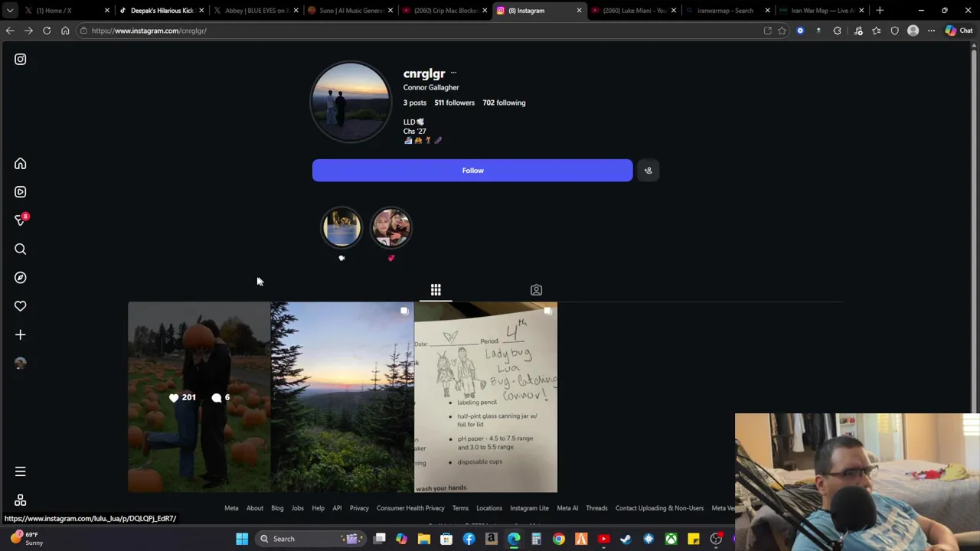Screen dimensions: 980x551
Task: Open the Copilot Chat button in toolbar
Action: [x=959, y=31]
